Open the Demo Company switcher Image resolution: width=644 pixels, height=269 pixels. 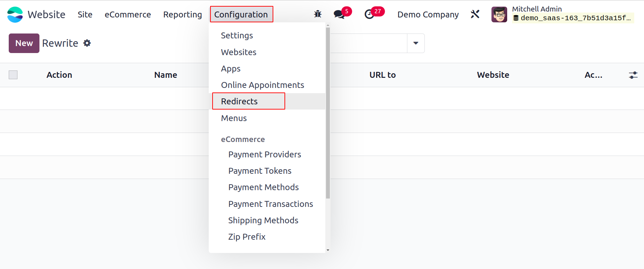click(x=428, y=14)
